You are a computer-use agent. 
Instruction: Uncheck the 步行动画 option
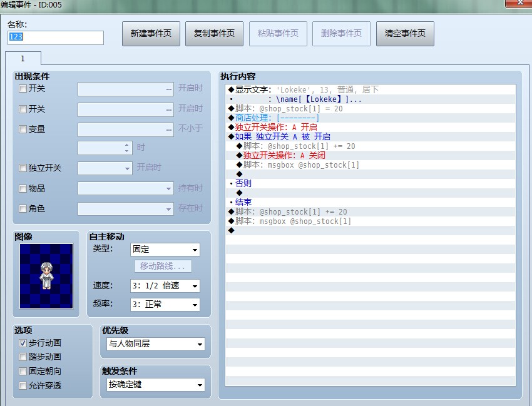[x=23, y=343]
